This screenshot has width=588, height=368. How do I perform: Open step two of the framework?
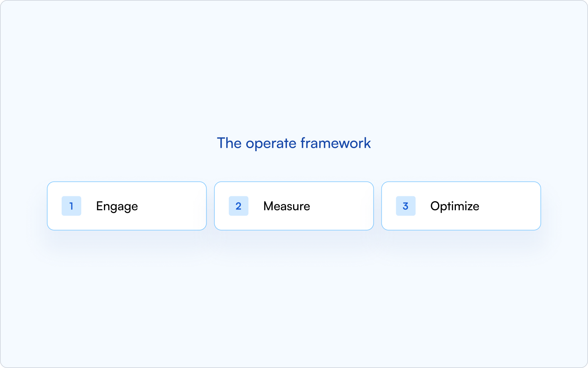(x=294, y=206)
